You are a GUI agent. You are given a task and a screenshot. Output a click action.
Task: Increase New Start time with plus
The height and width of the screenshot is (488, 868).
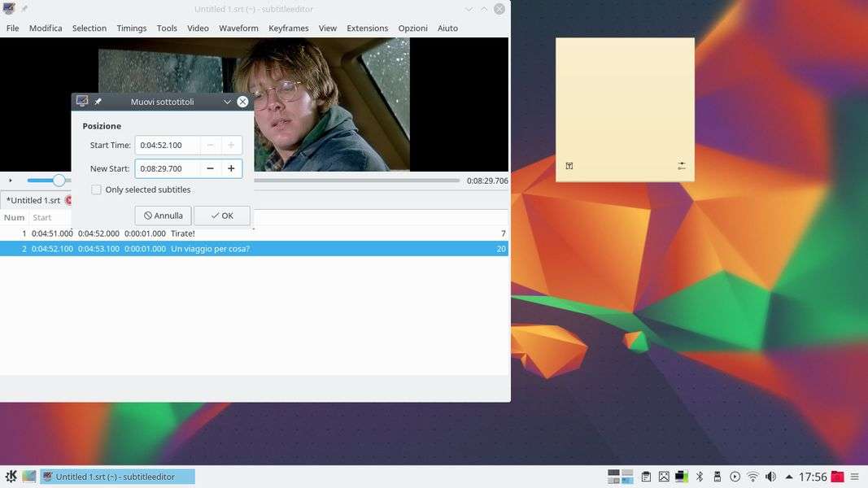(x=231, y=168)
